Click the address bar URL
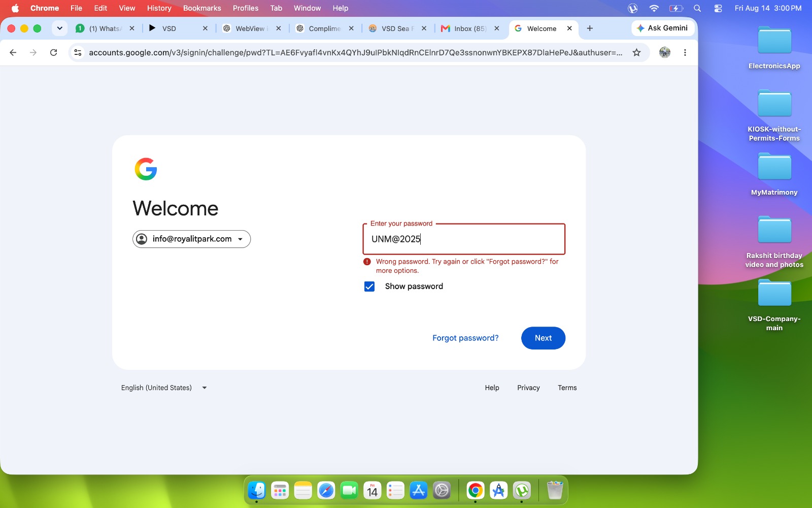The width and height of the screenshot is (812, 508). click(355, 52)
